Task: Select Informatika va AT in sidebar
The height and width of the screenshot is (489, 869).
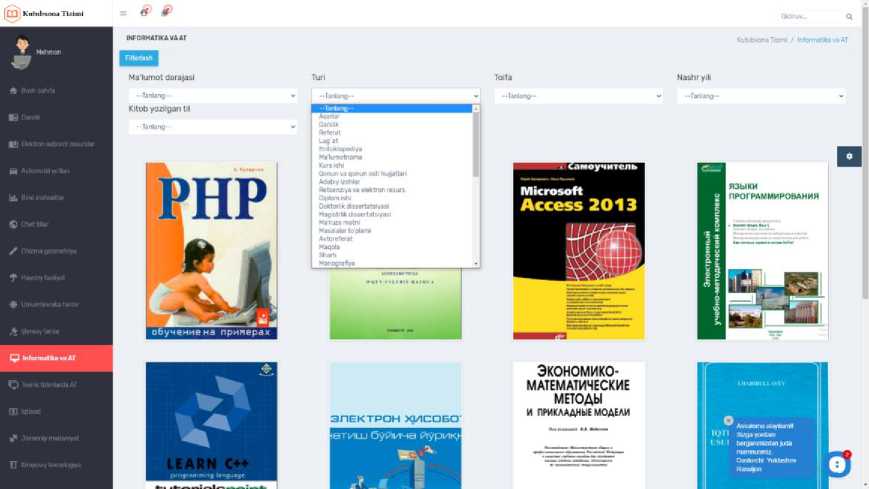Action: [x=56, y=358]
